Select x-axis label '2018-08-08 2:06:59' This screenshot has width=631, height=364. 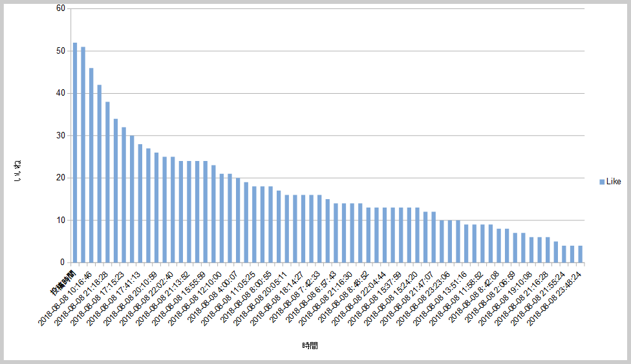pos(490,297)
